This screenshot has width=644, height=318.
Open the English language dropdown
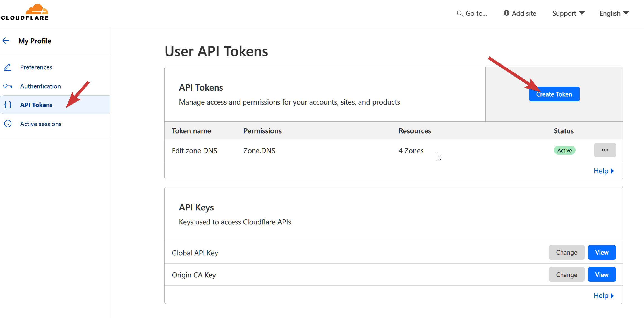tap(614, 13)
